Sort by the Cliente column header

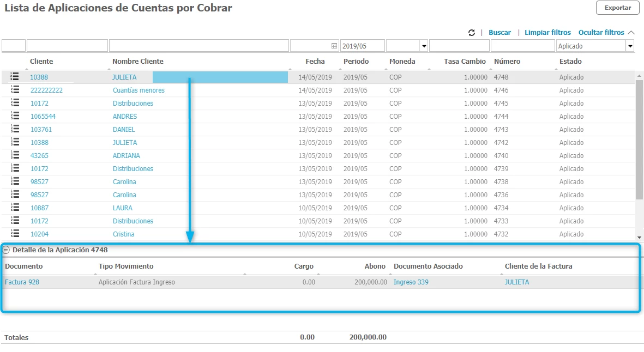pyautogui.click(x=41, y=62)
